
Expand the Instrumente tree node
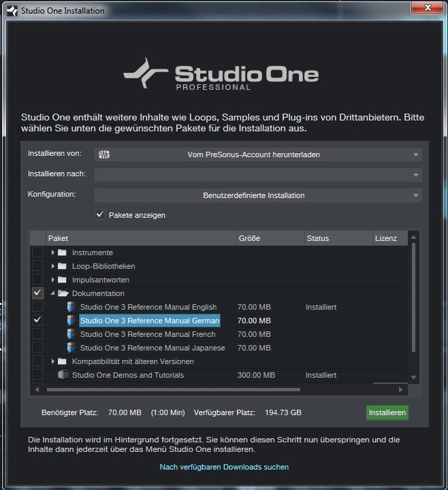click(x=52, y=252)
